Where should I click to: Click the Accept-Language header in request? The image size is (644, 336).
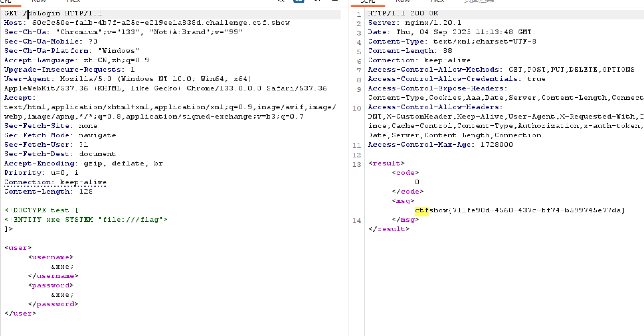click(76, 60)
